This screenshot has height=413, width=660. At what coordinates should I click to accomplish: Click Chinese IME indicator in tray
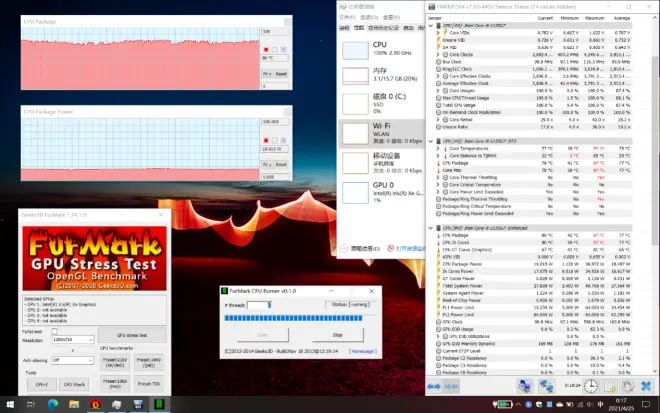tap(600, 405)
